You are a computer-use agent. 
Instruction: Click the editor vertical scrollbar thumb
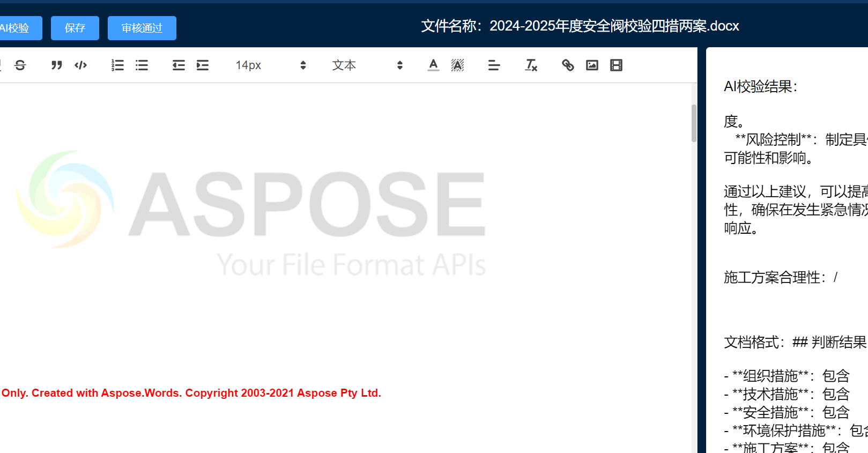point(694,123)
